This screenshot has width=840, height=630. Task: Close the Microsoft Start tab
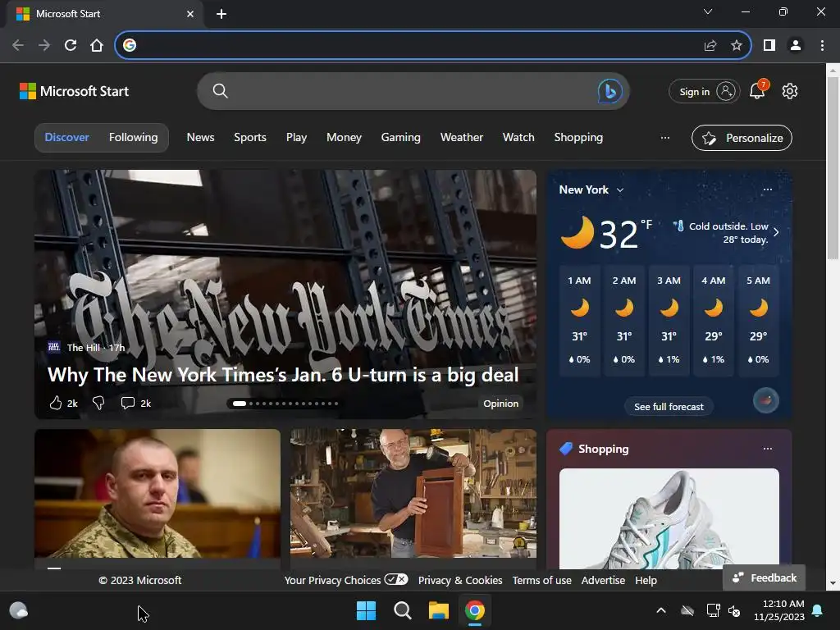pyautogui.click(x=190, y=14)
